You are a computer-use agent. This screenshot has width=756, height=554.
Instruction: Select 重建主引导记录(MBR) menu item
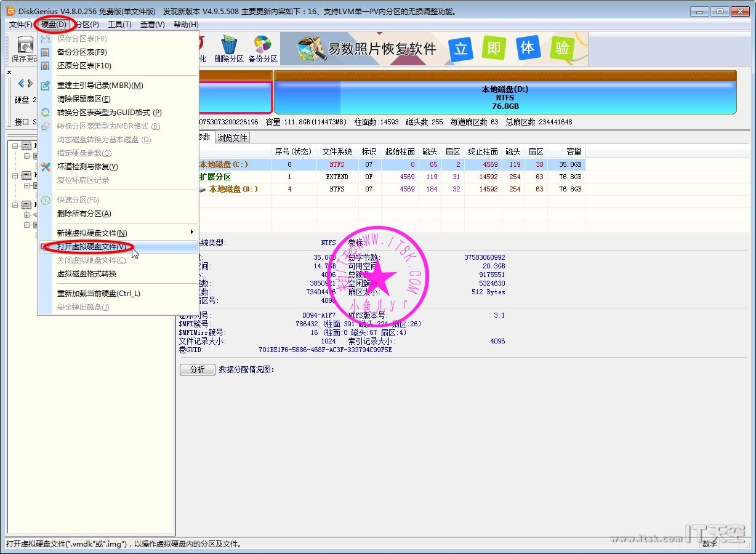pos(100,86)
